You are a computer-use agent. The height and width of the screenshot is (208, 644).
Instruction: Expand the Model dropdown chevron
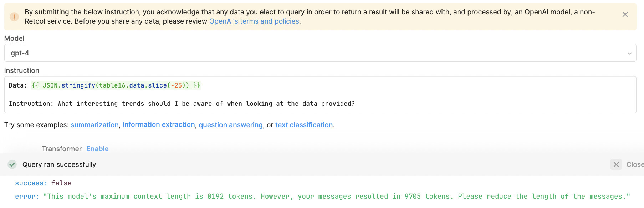tap(629, 53)
